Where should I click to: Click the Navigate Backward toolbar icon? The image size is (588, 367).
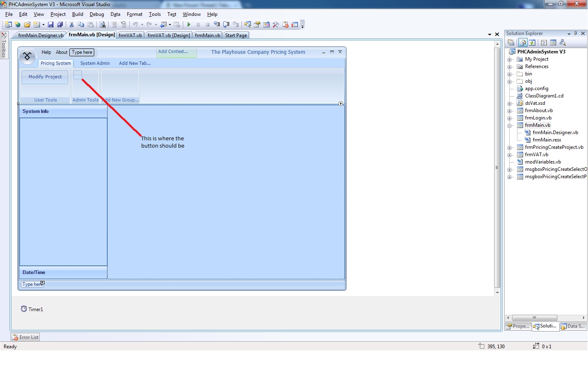click(x=163, y=24)
